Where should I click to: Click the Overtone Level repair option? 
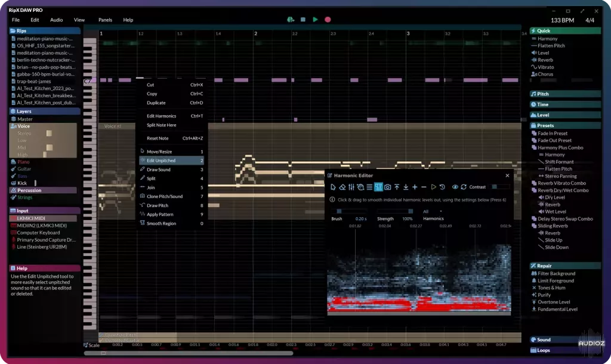click(x=553, y=302)
